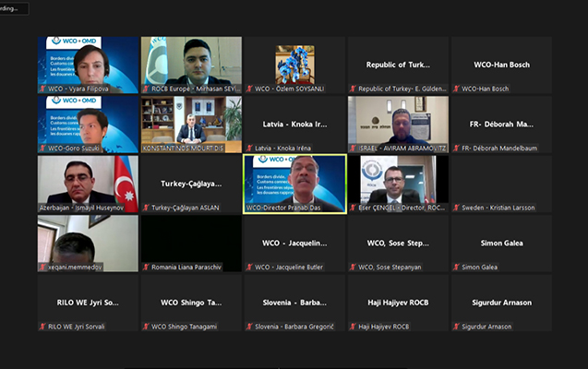Select Sigurdur Arnason participant tile

click(x=502, y=304)
